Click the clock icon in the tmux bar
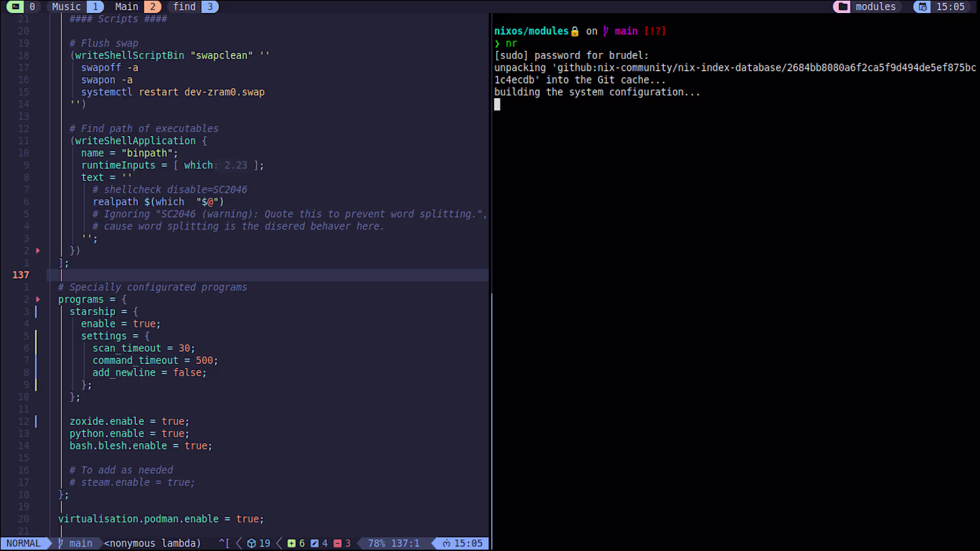Screen dimensions: 980x551 coord(922,7)
